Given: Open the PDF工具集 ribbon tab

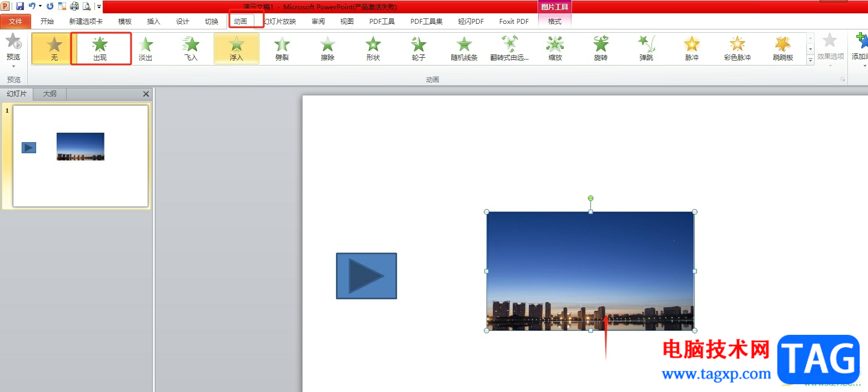Looking at the screenshot, I should pos(427,22).
